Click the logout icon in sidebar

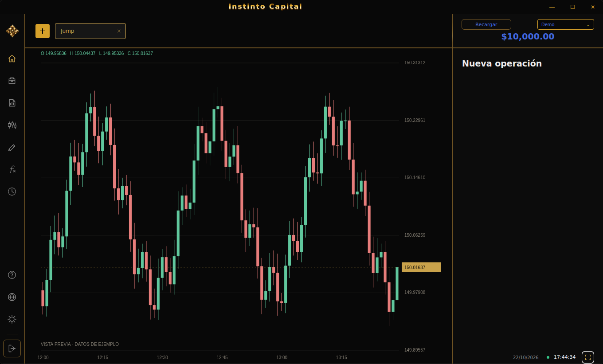pyautogui.click(x=12, y=348)
